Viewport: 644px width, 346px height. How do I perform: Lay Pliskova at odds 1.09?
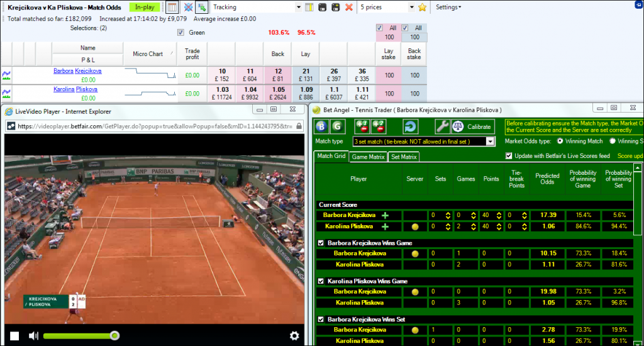click(x=306, y=94)
